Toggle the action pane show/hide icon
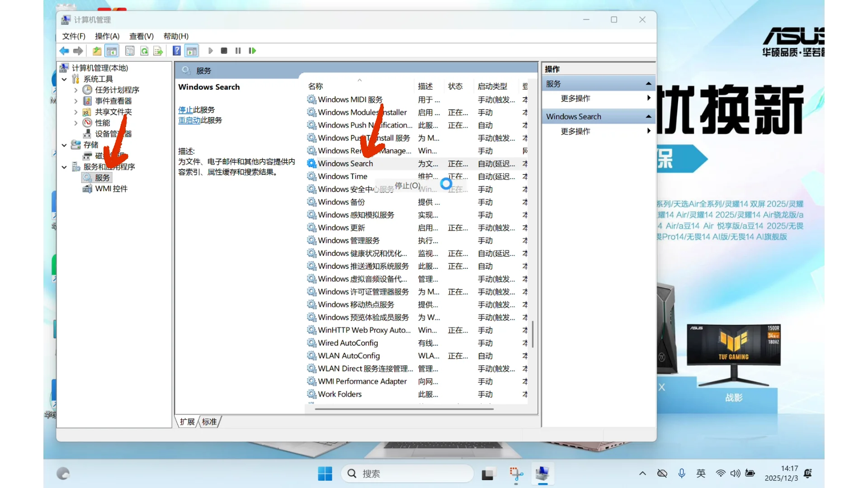 pyautogui.click(x=192, y=51)
